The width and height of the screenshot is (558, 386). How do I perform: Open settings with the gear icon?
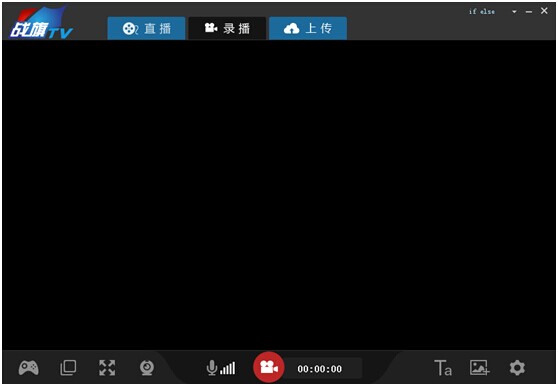click(x=517, y=368)
